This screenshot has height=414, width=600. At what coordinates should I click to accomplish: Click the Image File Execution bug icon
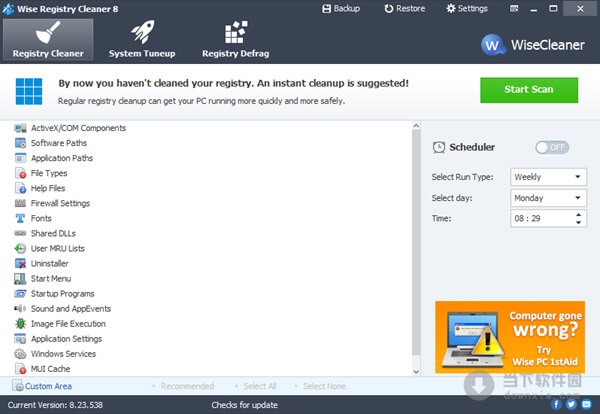click(20, 324)
